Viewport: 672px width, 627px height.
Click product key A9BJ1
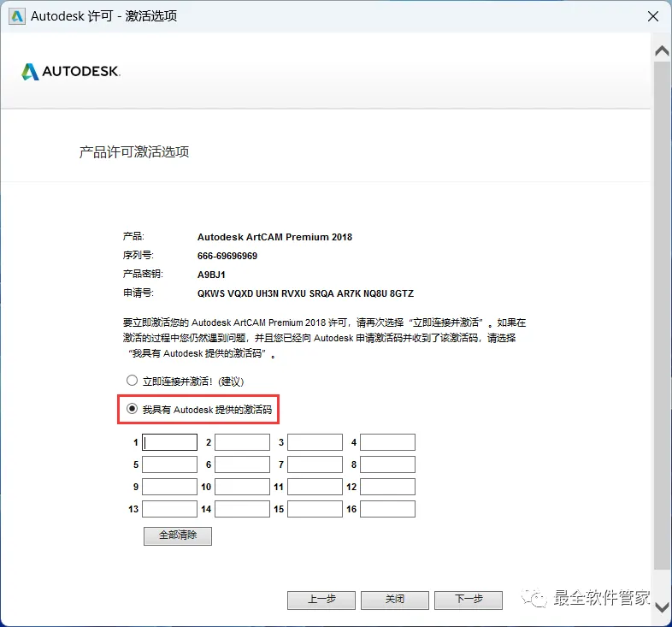211,275
